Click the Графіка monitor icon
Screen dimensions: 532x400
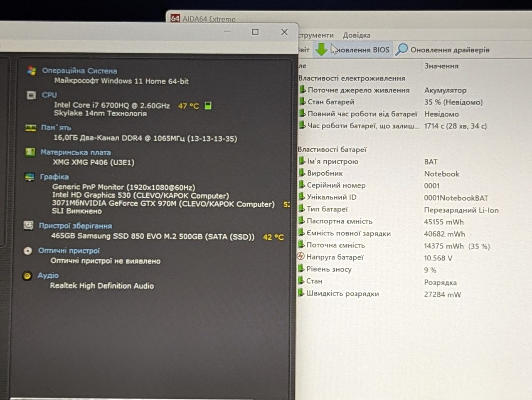pyautogui.click(x=30, y=177)
